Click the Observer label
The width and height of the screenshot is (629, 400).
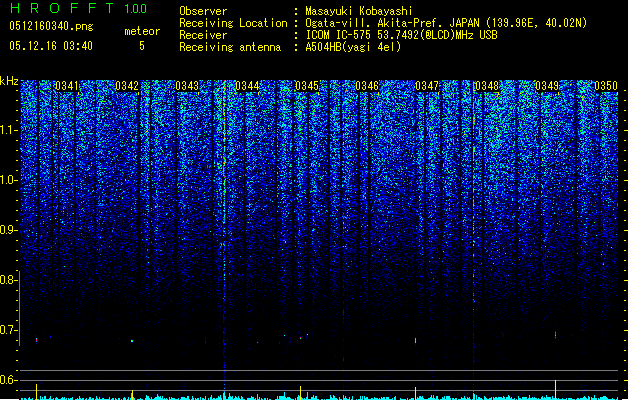pos(203,11)
